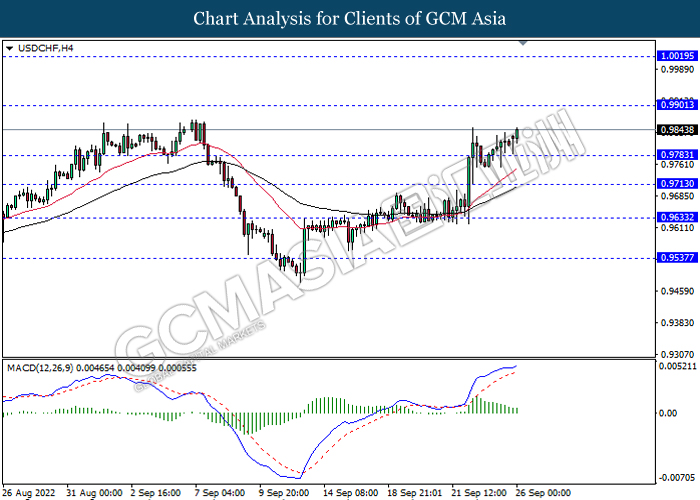The height and width of the screenshot is (500, 700).
Task: Select the 1.00195 price level label
Action: (x=677, y=56)
